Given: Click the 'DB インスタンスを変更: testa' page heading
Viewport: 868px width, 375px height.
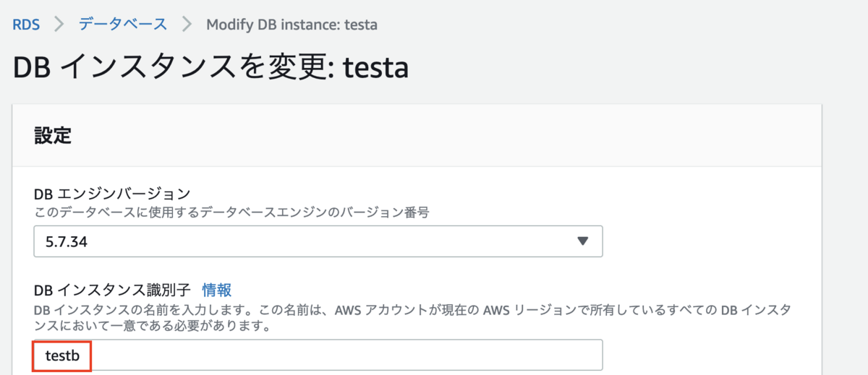Looking at the screenshot, I should 211,68.
